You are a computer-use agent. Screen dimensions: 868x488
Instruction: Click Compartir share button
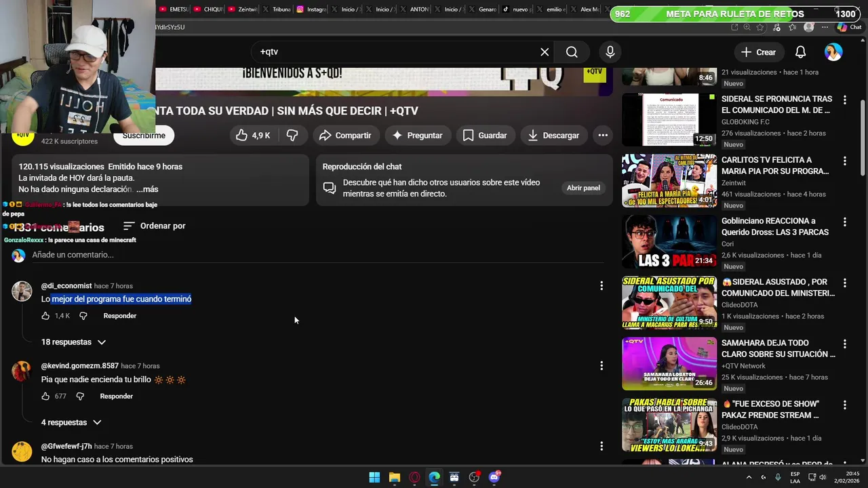345,136
